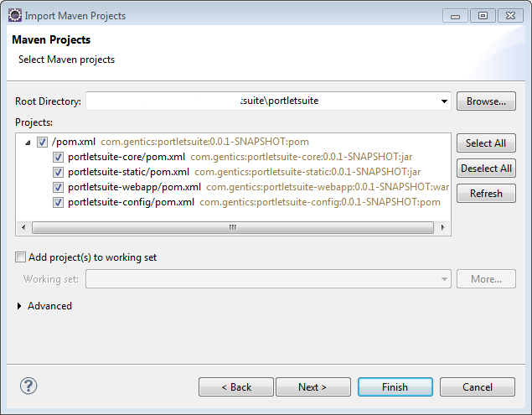Click Select All button
The image size is (532, 415).
486,143
